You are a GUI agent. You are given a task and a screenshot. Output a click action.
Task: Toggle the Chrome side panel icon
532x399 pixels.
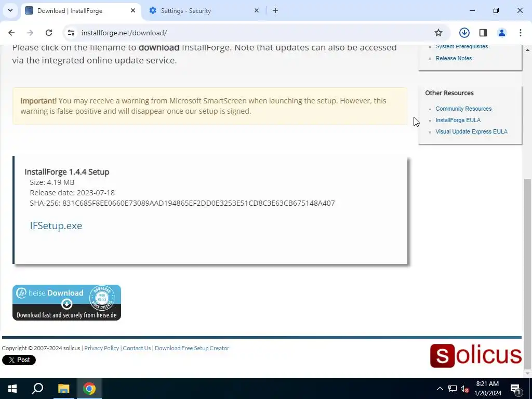click(483, 33)
